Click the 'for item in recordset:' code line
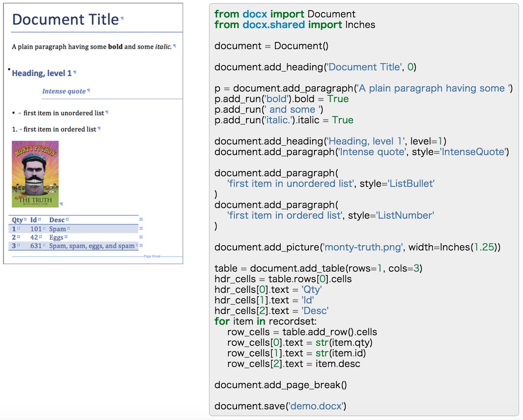Image resolution: width=523 pixels, height=420 pixels. [x=265, y=321]
